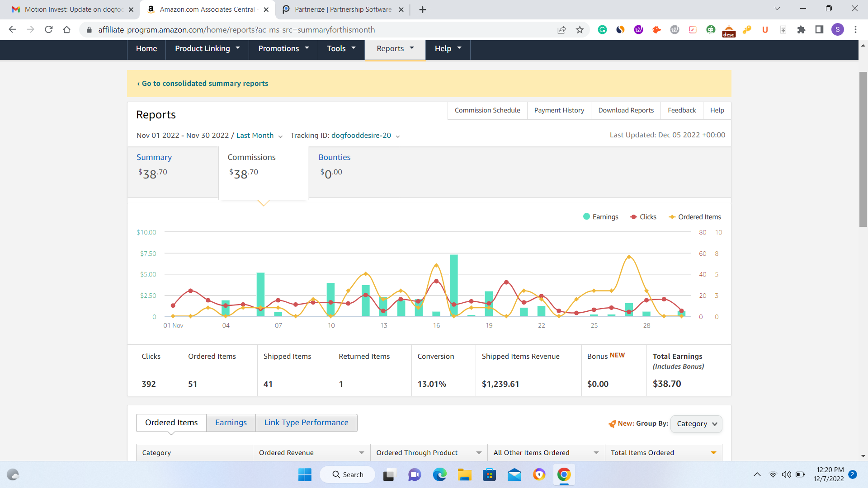Toggle the Ordered Items legend series
This screenshot has height=488, width=868.
695,217
